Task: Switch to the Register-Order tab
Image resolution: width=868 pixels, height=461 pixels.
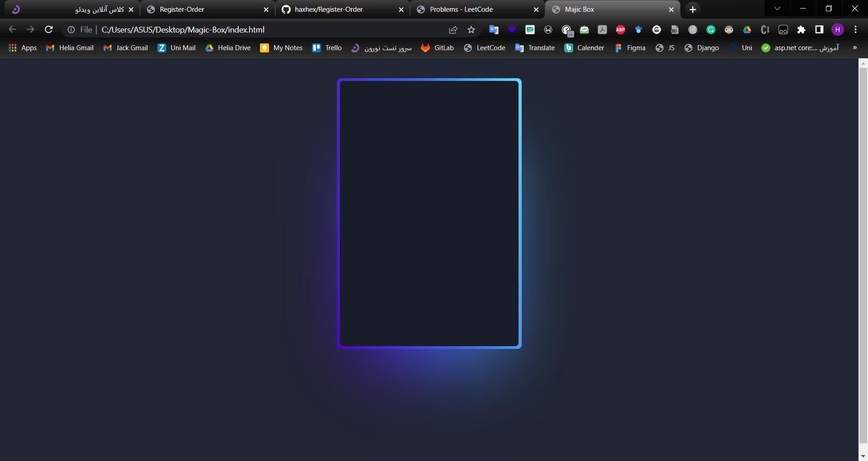Action: tap(183, 9)
